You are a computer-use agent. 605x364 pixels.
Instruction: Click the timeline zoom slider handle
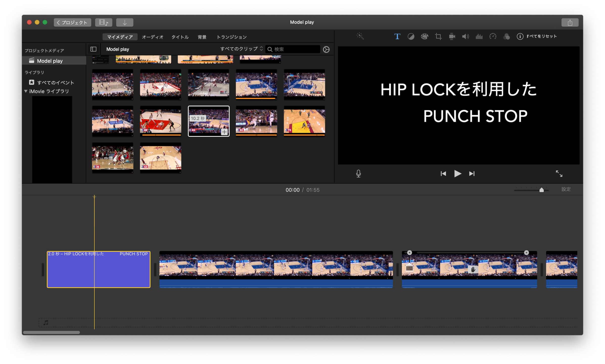(541, 190)
